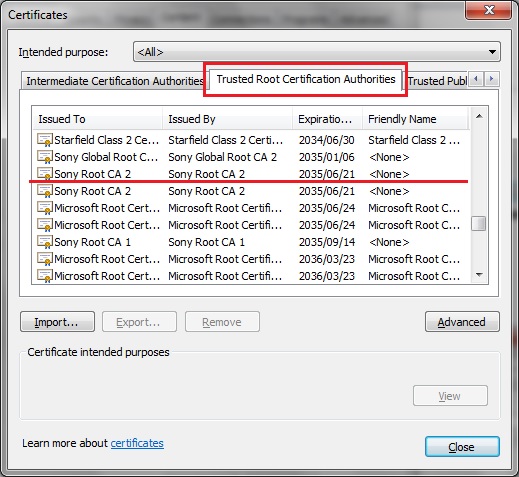The image size is (519, 477).
Task: Sort by the Friendly Name column header
Action: coord(416,119)
